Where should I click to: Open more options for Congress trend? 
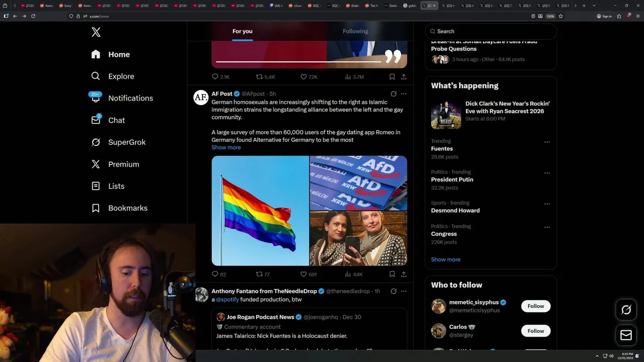point(547,227)
